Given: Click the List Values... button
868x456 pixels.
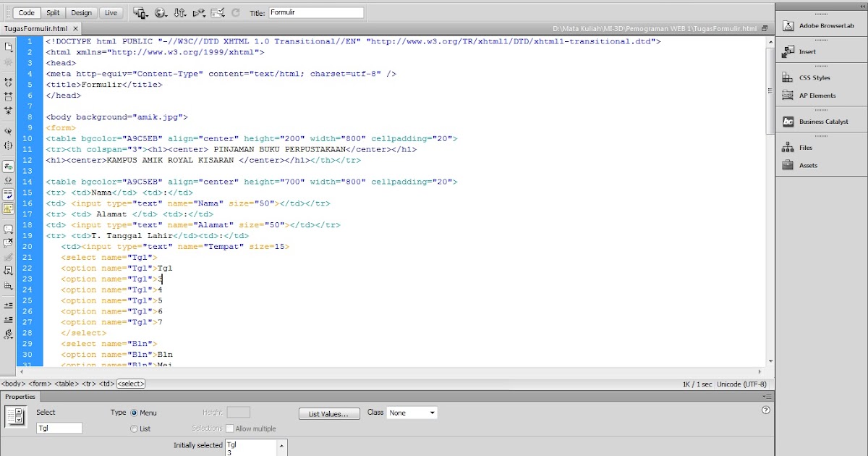Looking at the screenshot, I should 328,413.
